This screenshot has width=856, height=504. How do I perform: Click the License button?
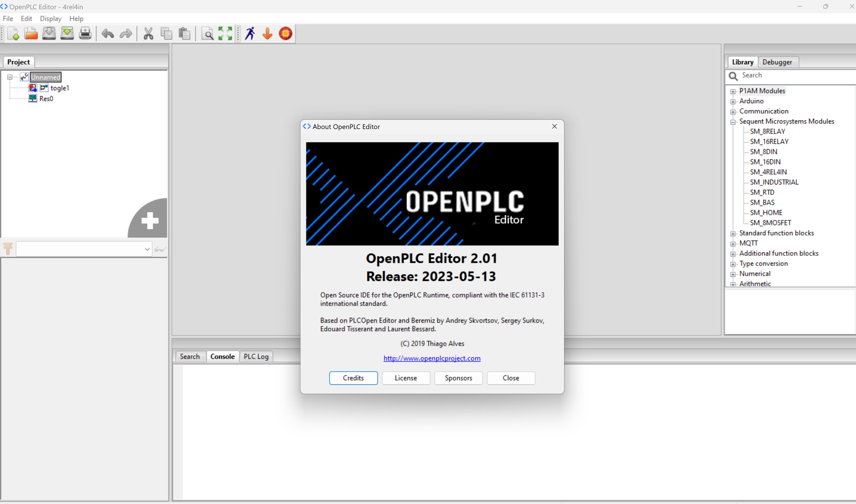406,378
